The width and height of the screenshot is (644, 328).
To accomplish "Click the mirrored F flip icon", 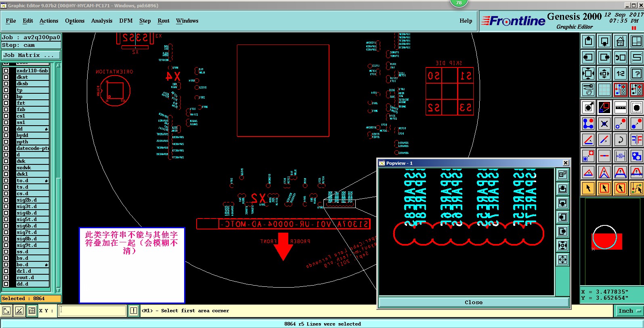I will point(637,140).
